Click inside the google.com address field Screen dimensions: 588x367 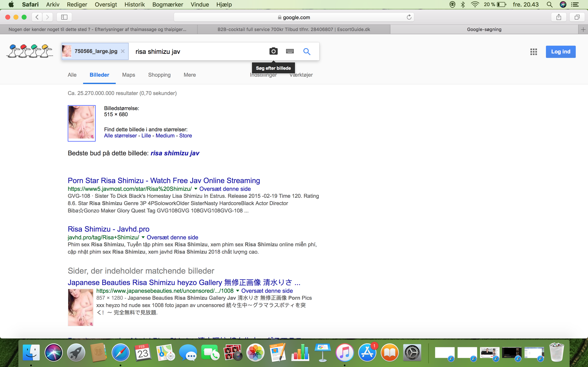coord(294,17)
